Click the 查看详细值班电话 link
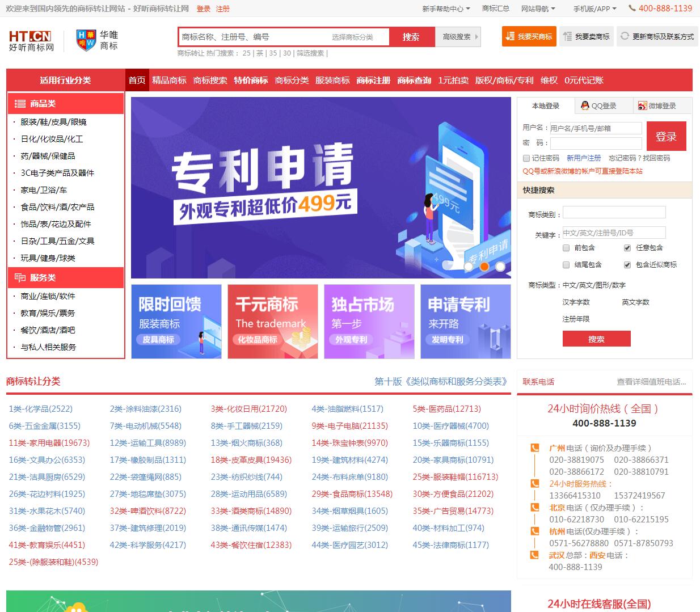The image size is (700, 612). (x=652, y=382)
